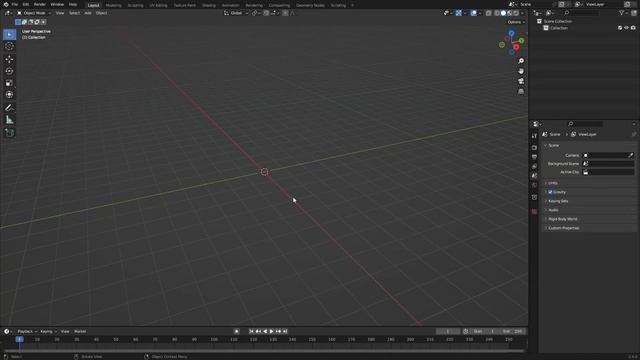
Task: Click the pan view hand icon
Action: pyautogui.click(x=521, y=71)
